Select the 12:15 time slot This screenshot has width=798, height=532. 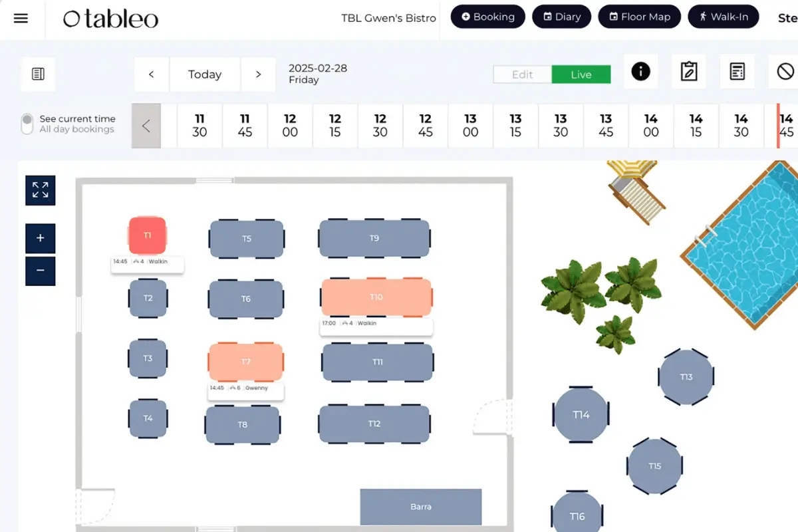click(x=335, y=126)
